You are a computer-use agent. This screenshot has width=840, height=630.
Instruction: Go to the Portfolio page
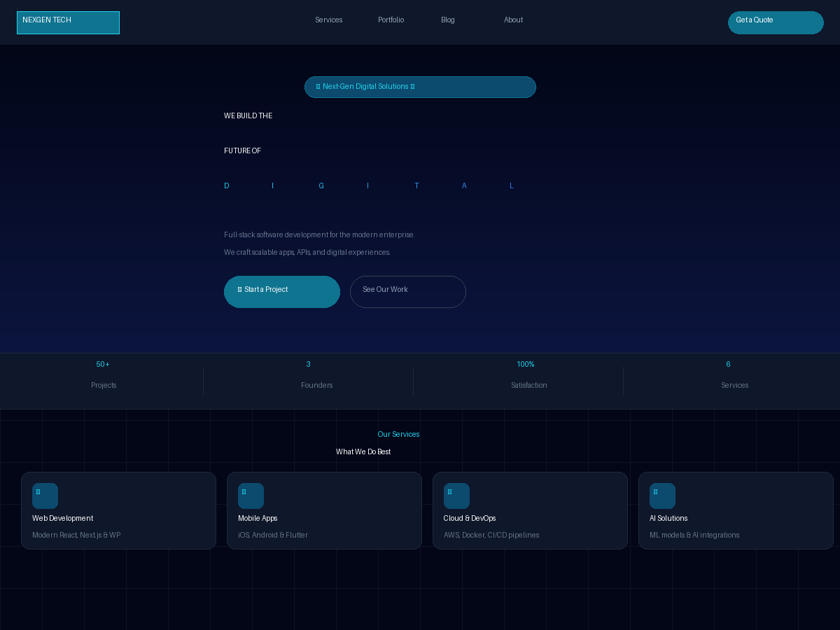pos(391,20)
